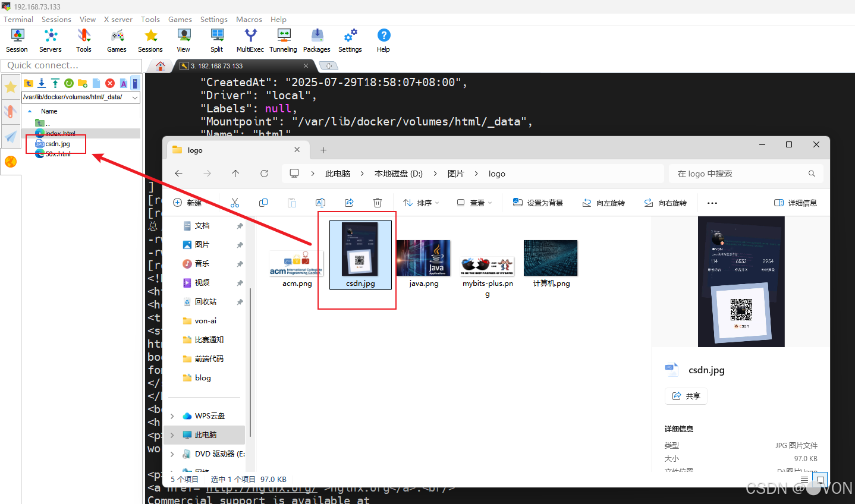Image resolution: width=855 pixels, height=504 pixels.
Task: Open the Macros menu
Action: tap(249, 19)
